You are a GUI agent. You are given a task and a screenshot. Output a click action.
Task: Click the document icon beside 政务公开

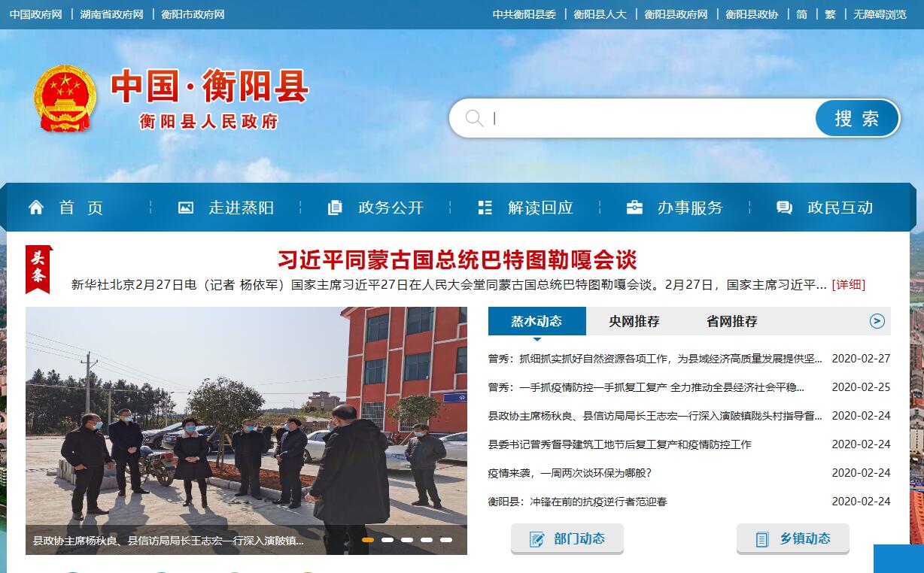click(x=335, y=208)
